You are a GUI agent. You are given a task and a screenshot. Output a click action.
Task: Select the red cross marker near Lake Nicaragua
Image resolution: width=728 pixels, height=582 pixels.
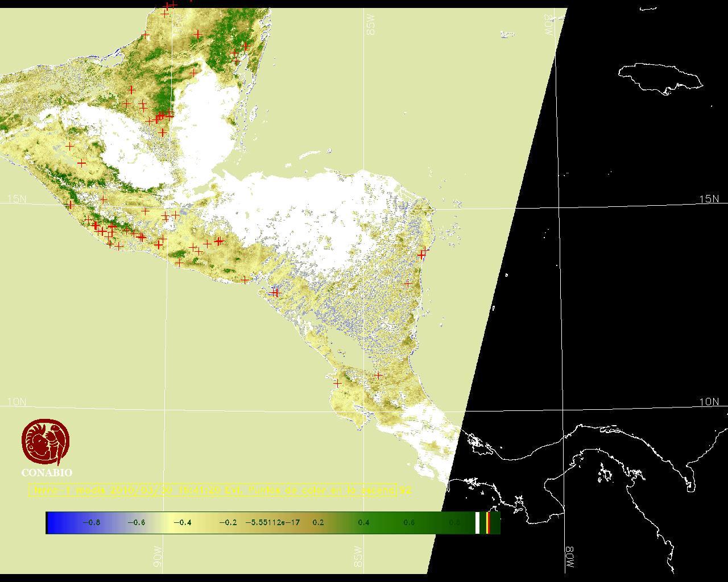(x=378, y=375)
